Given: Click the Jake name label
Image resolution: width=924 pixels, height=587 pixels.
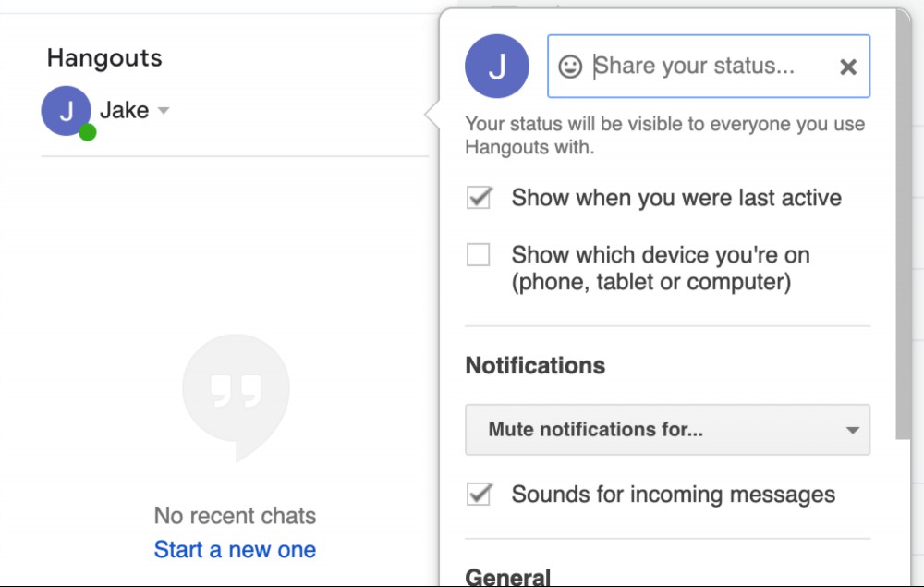Looking at the screenshot, I should (x=125, y=110).
